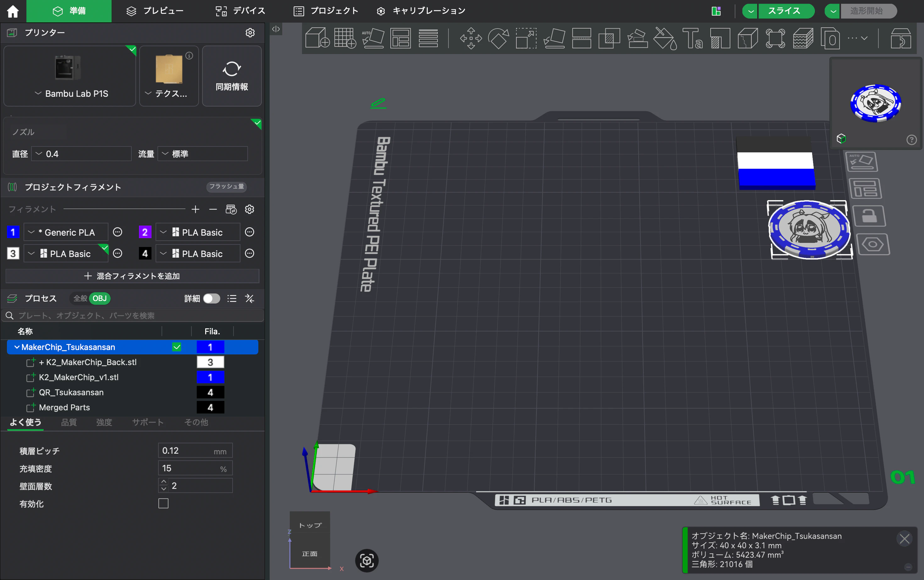Click the スライス button
The width and height of the screenshot is (924, 580).
tap(786, 11)
